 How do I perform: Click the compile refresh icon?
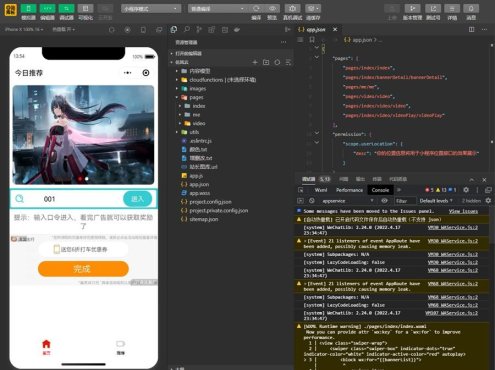pyautogui.click(x=256, y=8)
